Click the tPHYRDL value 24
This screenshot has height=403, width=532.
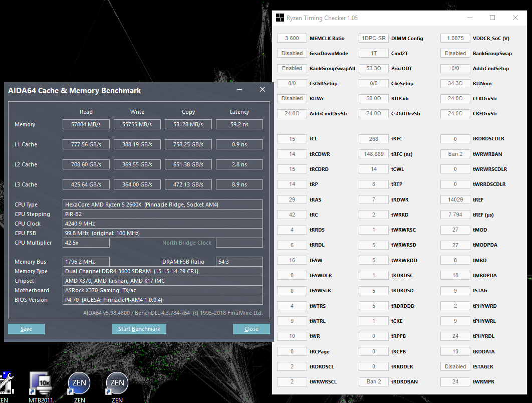(455, 336)
